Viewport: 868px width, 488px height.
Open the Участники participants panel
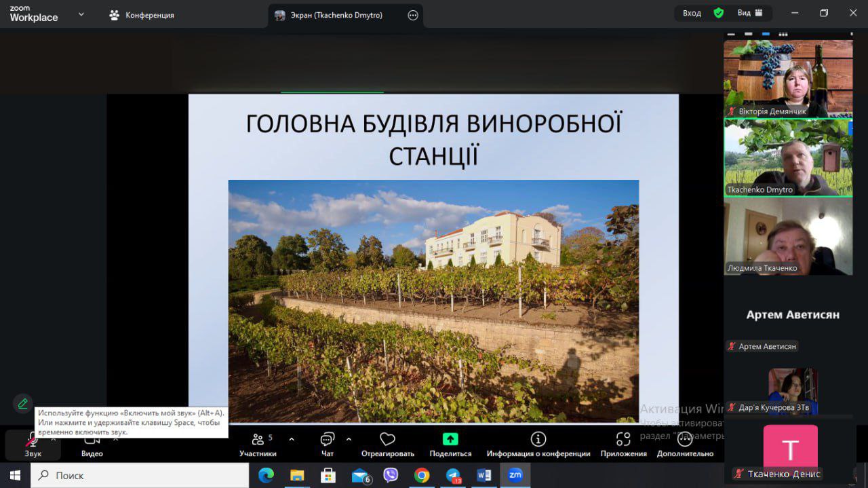point(258,445)
